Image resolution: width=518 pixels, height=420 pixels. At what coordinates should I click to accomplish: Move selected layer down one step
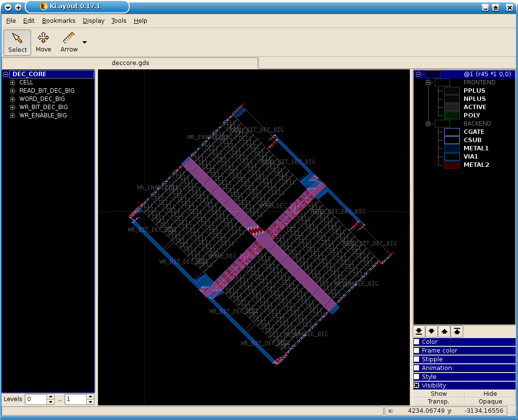[x=432, y=332]
